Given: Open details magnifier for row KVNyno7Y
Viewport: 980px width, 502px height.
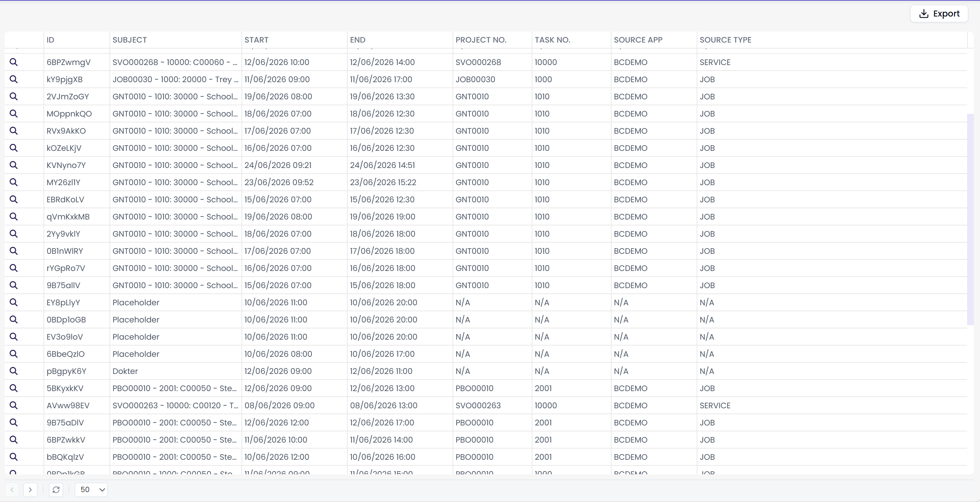Looking at the screenshot, I should tap(13, 165).
